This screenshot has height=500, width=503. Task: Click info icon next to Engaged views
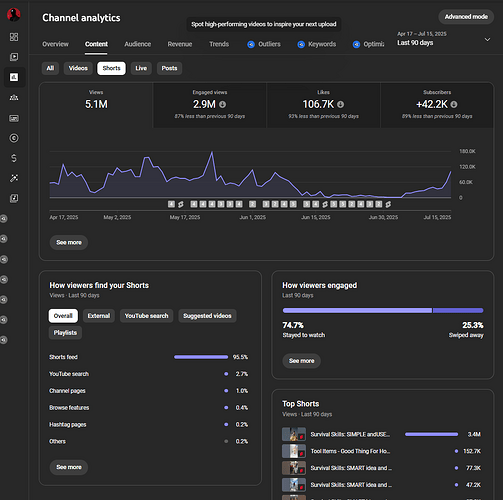click(x=223, y=105)
